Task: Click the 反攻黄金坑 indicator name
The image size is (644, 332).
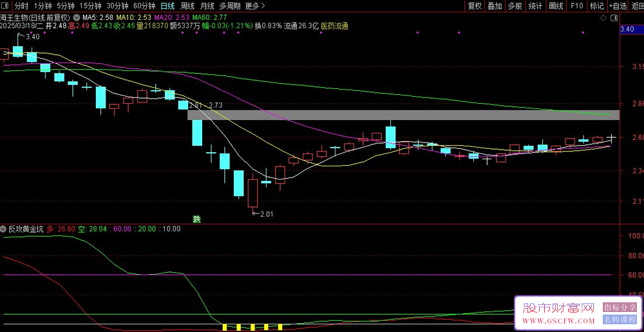Action: [26, 229]
